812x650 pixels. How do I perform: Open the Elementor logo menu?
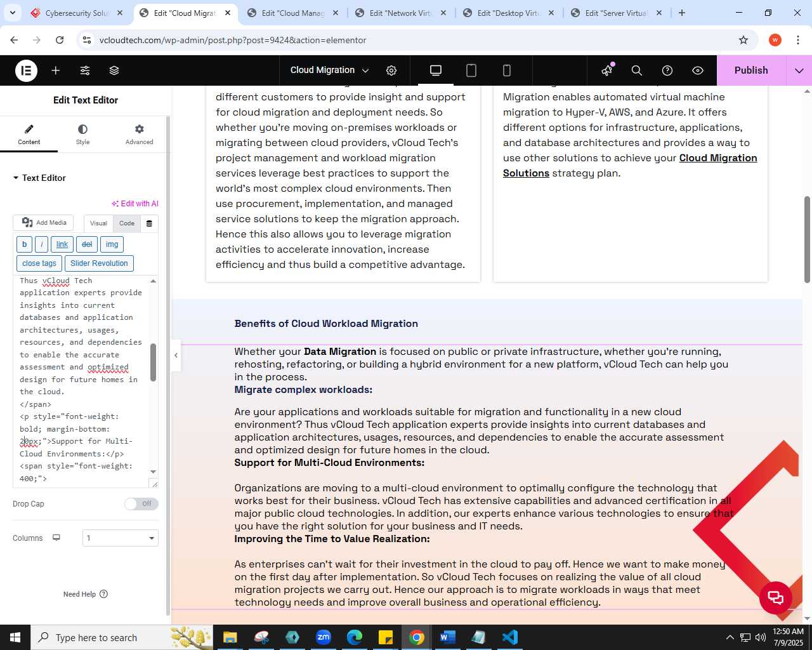point(26,70)
